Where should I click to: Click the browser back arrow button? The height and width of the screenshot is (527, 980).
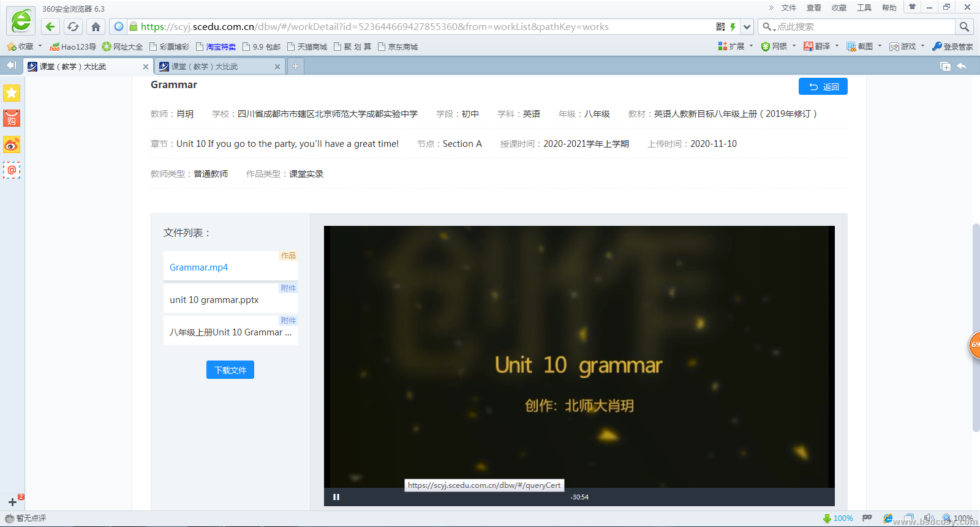click(x=50, y=27)
